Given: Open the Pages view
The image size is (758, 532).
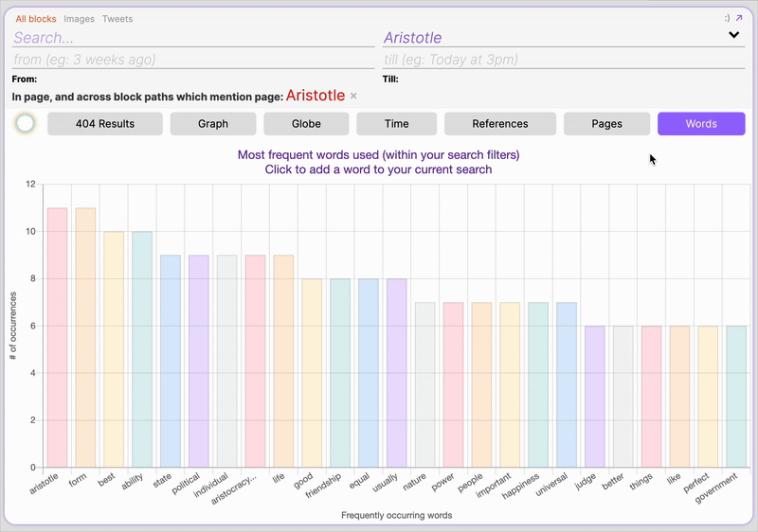Looking at the screenshot, I should pos(606,124).
